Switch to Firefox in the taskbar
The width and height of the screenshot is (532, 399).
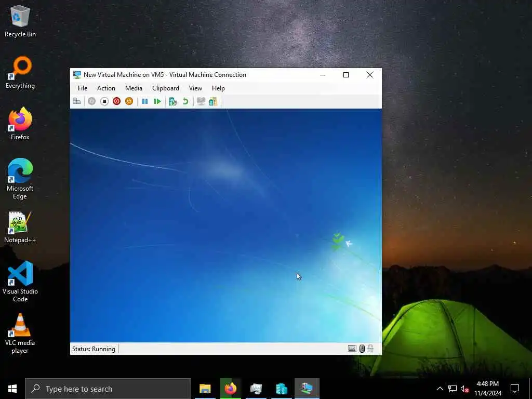(x=230, y=389)
